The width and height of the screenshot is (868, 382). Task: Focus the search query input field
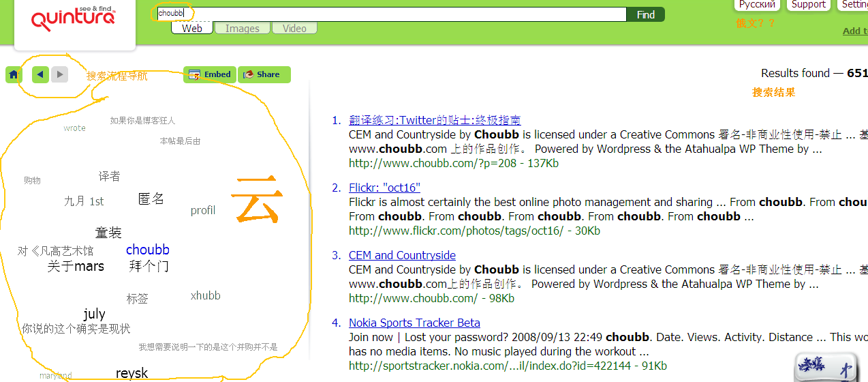click(x=391, y=14)
